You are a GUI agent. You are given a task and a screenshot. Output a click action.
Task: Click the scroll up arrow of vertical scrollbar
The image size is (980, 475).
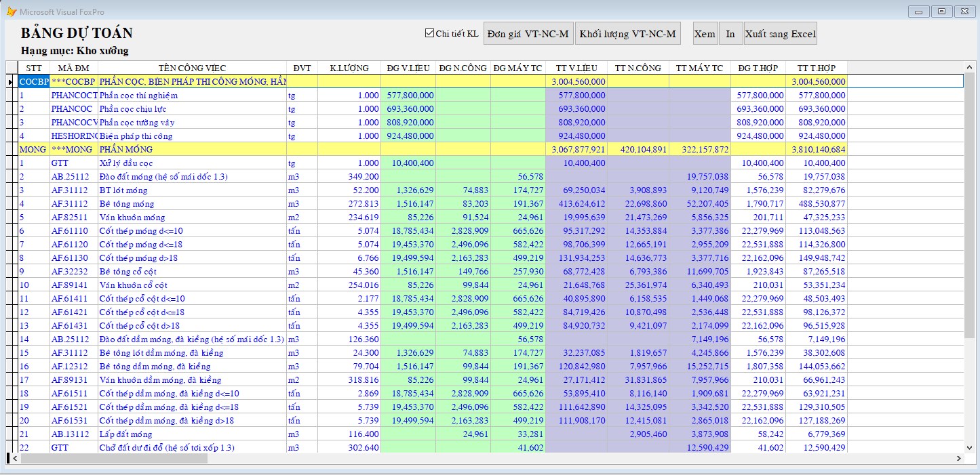(969, 67)
